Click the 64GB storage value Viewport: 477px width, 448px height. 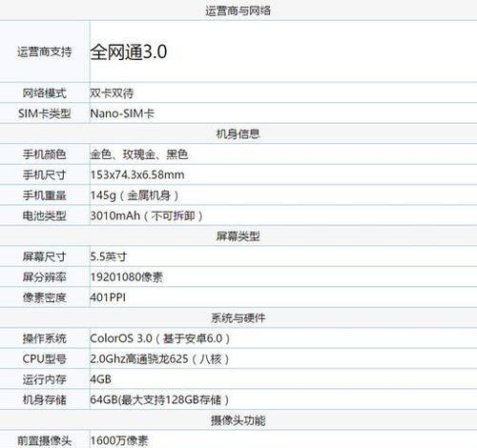coord(159,399)
